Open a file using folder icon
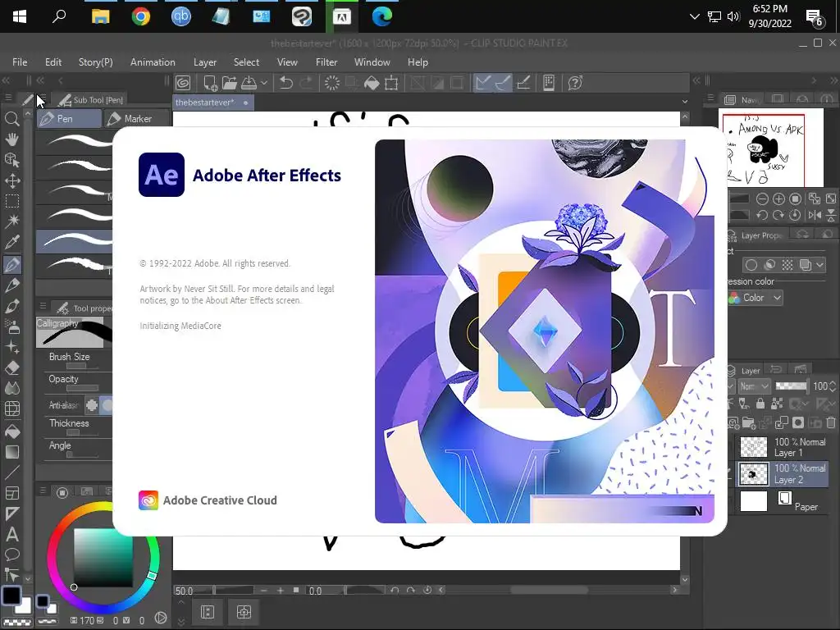840x630 pixels. click(x=230, y=83)
